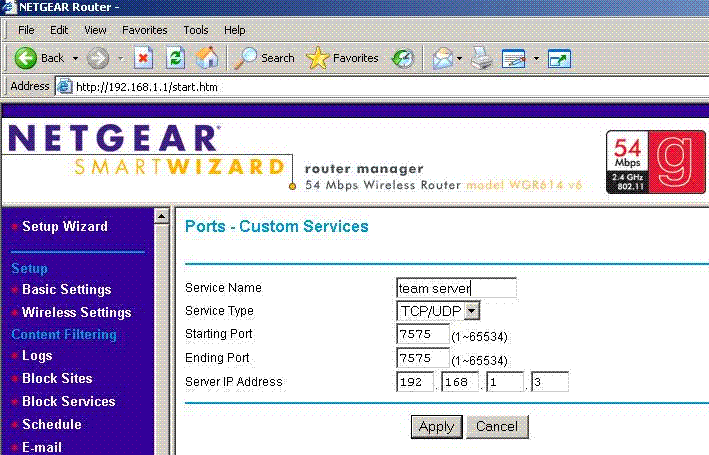
Task: Open the Edit icon dropdown arrow
Action: (x=536, y=58)
